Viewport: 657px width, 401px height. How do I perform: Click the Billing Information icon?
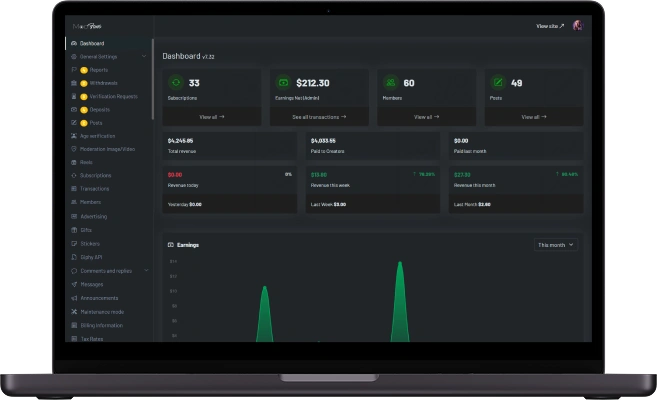tap(74, 325)
